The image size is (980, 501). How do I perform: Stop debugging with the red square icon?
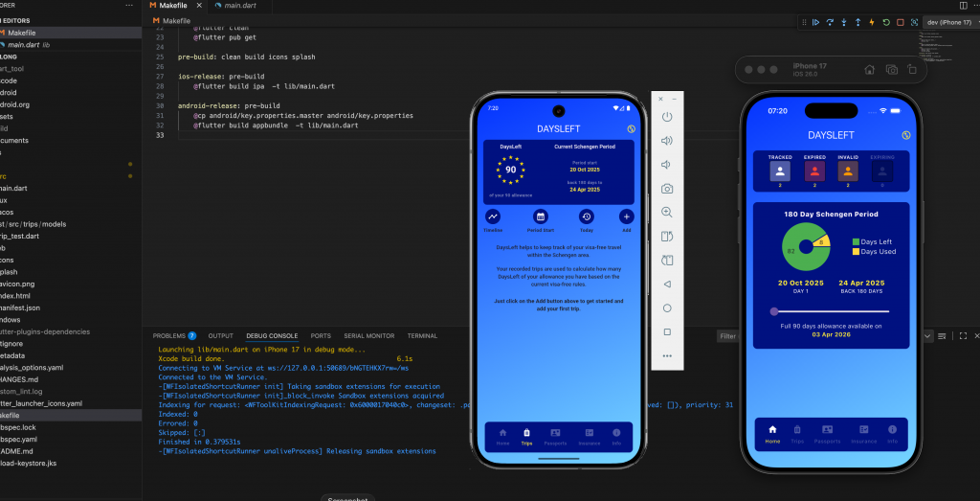click(901, 22)
